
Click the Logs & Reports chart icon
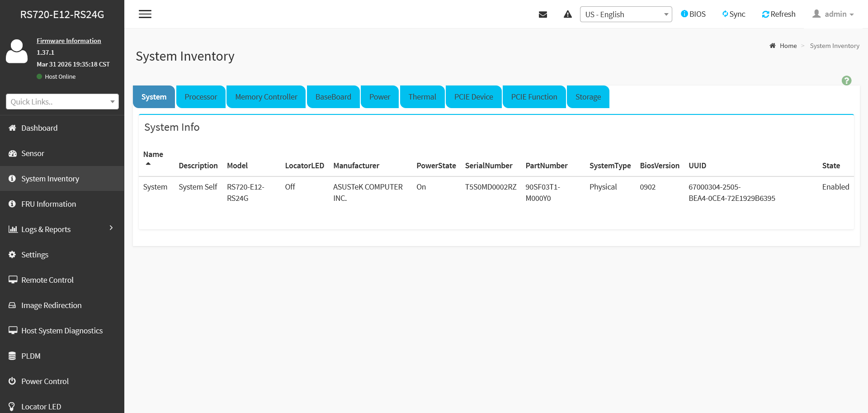(x=13, y=229)
